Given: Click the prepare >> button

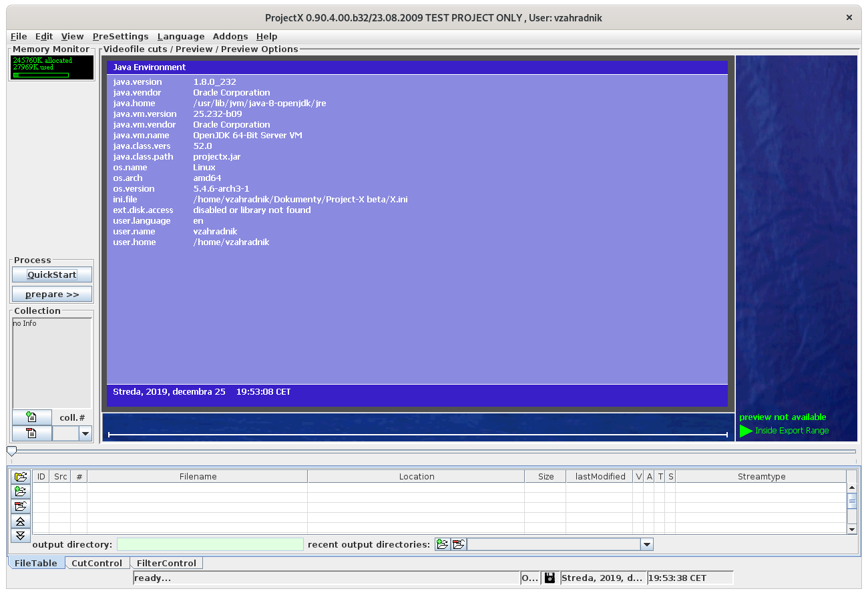Looking at the screenshot, I should click(x=52, y=294).
